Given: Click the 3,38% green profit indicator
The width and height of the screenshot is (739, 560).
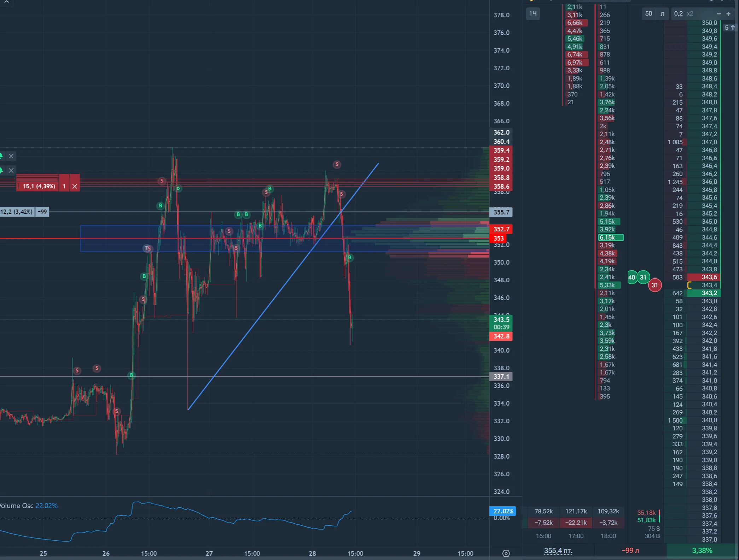Looking at the screenshot, I should coord(702,550).
